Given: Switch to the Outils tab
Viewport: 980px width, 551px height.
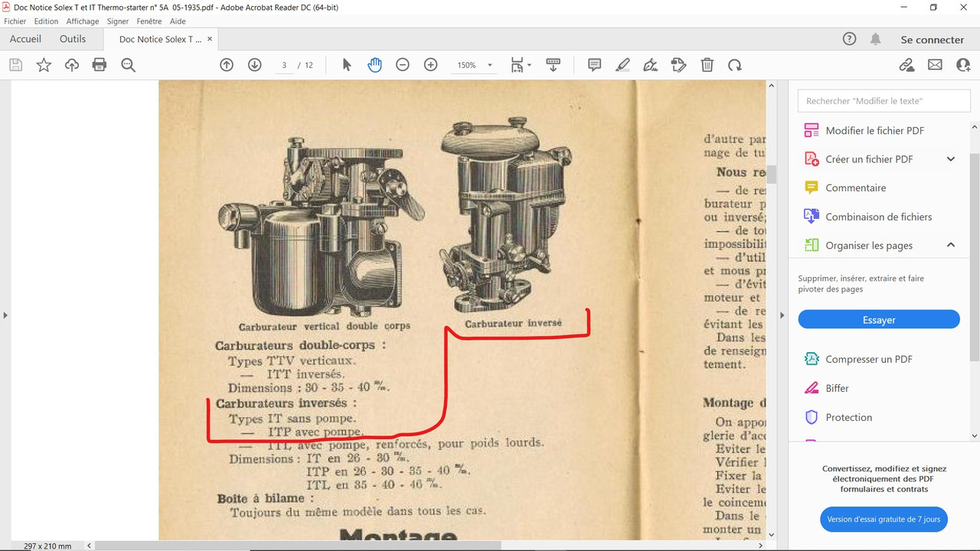Looking at the screenshot, I should (73, 39).
